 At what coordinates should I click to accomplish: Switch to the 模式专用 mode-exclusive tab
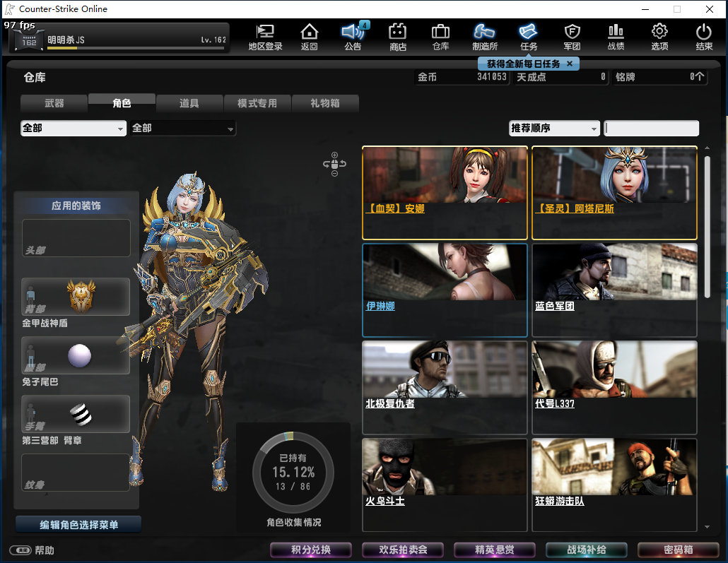tap(257, 103)
